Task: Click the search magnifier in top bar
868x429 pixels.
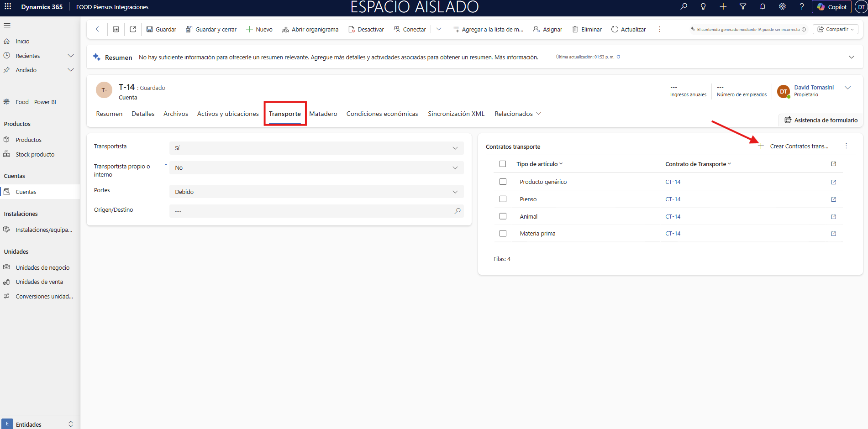Action: pos(684,7)
